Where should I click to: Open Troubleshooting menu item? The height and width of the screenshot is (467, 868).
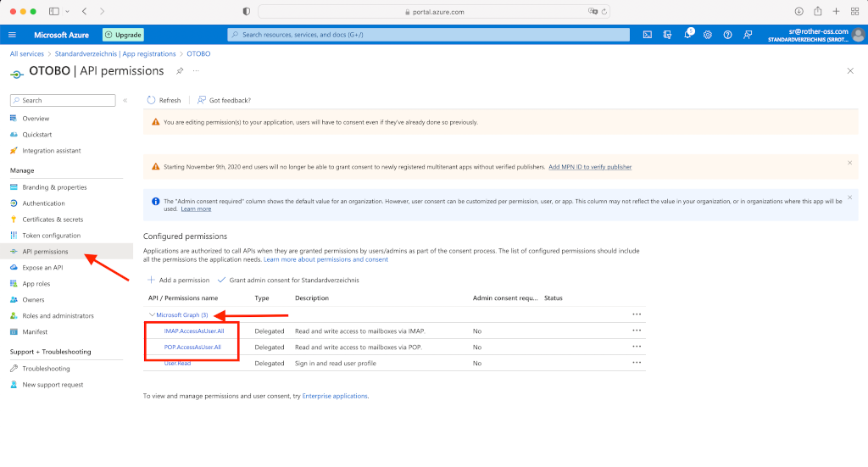pyautogui.click(x=46, y=369)
